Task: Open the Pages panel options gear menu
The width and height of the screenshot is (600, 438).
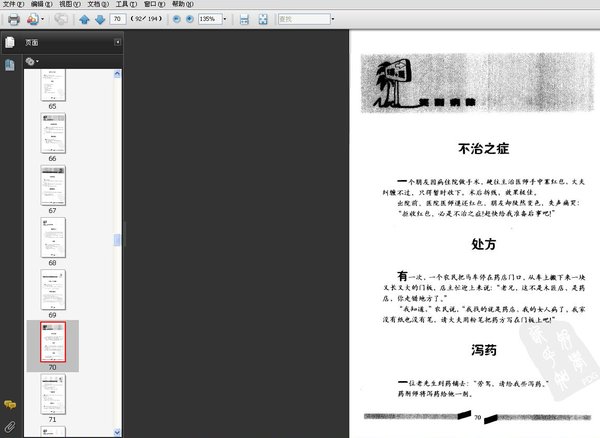Action: pyautogui.click(x=32, y=61)
